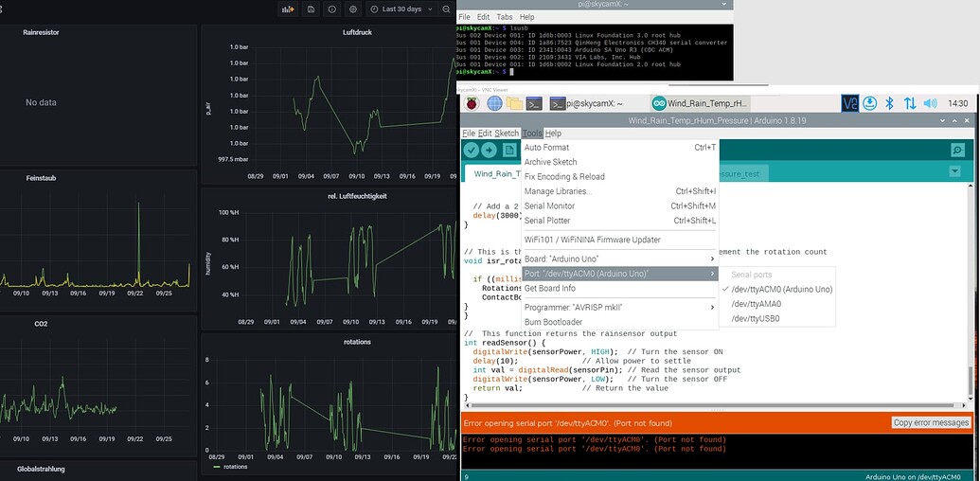Open the Grafana dashboard info icon

(332, 9)
